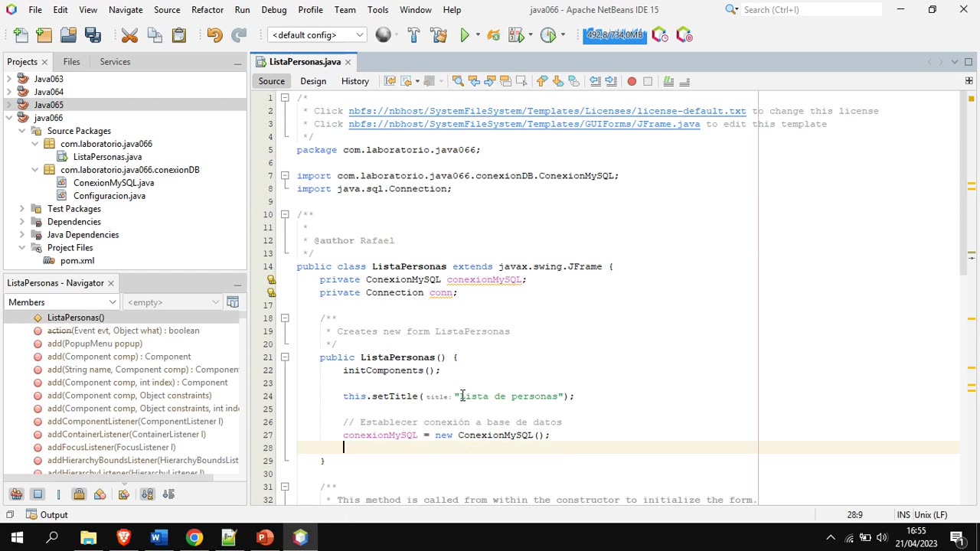Click the editor Find Selection magnifier icon
The height and width of the screenshot is (551, 980).
coord(458,81)
